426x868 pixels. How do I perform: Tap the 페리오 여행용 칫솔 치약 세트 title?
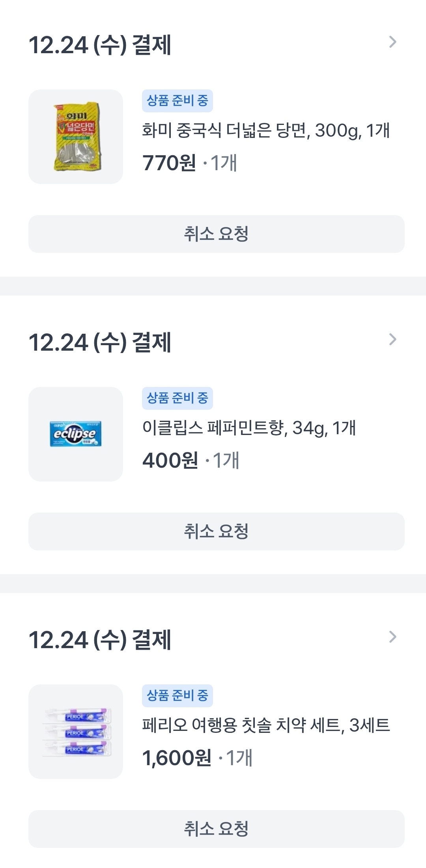(266, 725)
